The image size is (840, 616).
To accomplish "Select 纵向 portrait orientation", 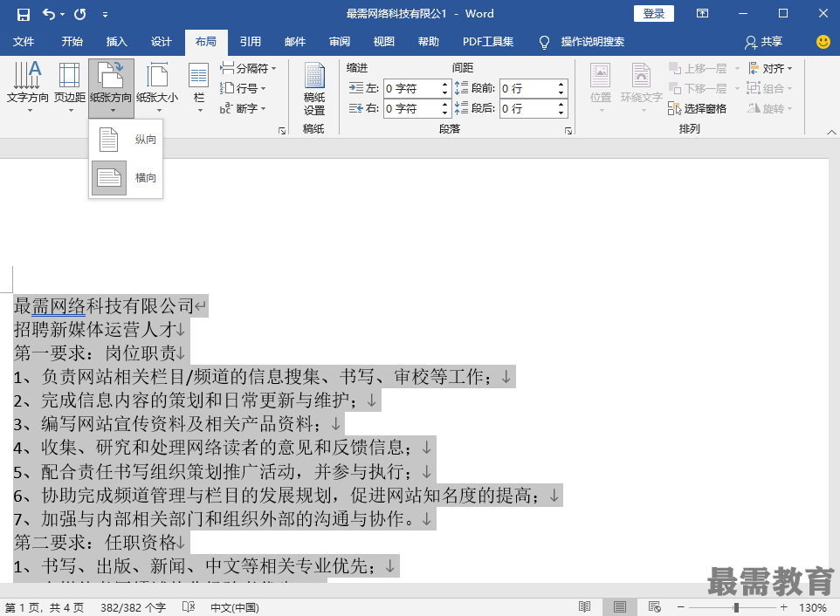I will [x=127, y=139].
